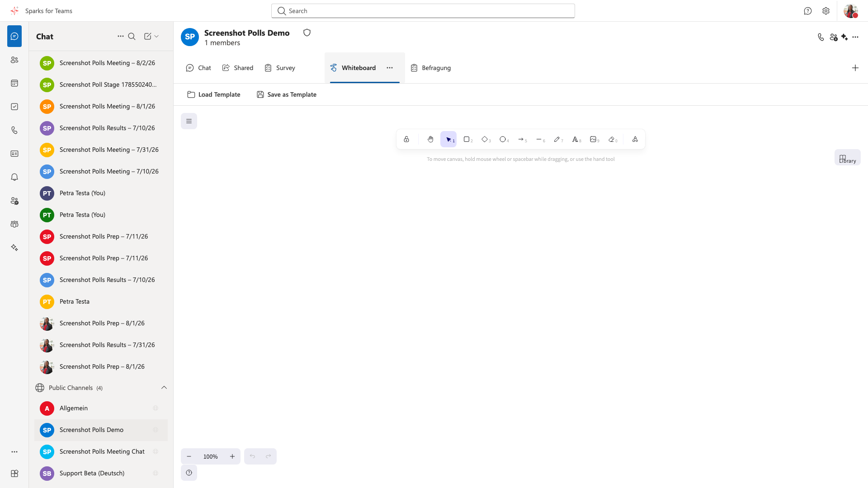This screenshot has width=868, height=488.
Task: Zoom in the whiteboard canvas
Action: click(x=232, y=456)
